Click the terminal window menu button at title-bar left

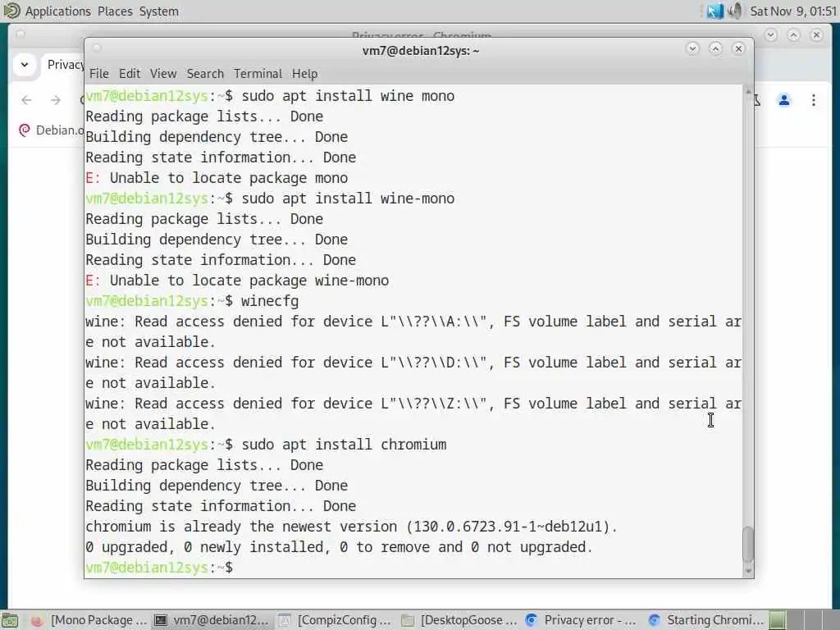[x=97, y=48]
